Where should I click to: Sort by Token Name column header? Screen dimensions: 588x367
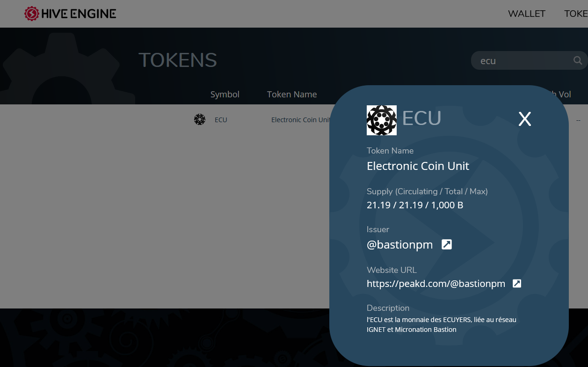(x=292, y=94)
